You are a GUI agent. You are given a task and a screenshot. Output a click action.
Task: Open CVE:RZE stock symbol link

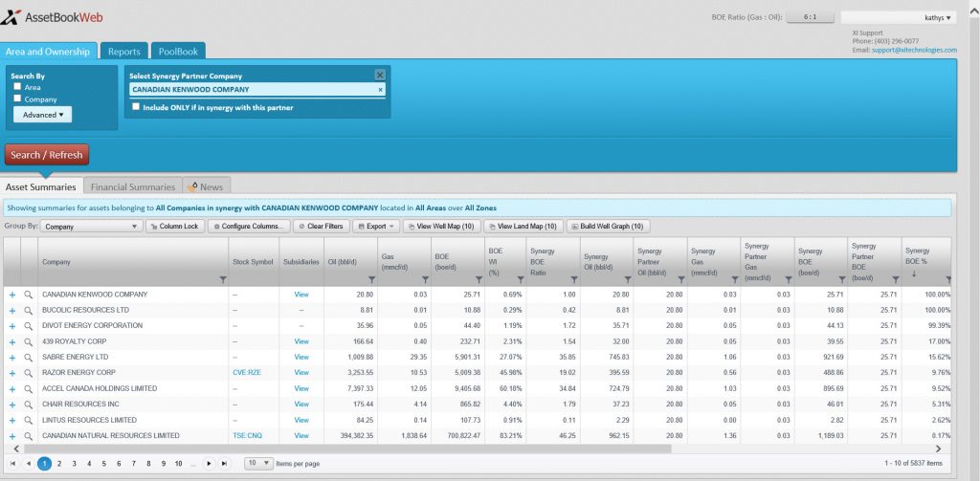click(x=247, y=373)
